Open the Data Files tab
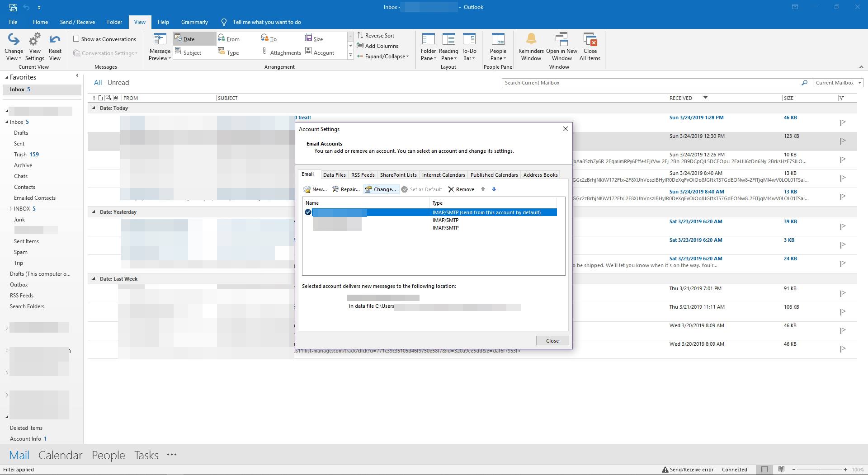Screen dimensions: 868x475 coord(334,175)
